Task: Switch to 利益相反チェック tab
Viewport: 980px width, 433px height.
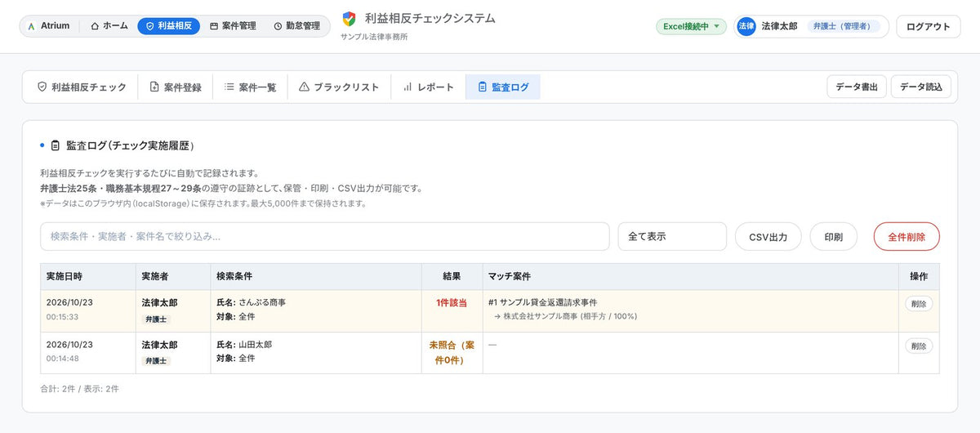Action: click(x=82, y=87)
